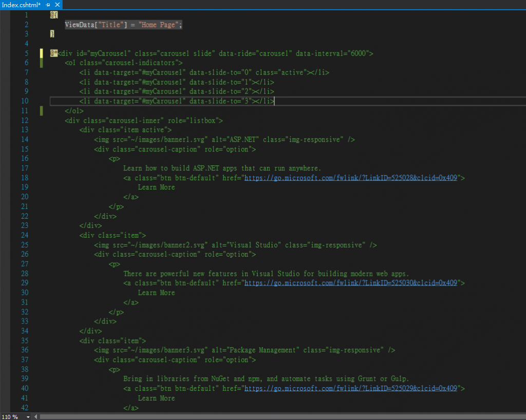Click the @* comment marker on line 5
The height and width of the screenshot is (420, 526).
point(53,53)
